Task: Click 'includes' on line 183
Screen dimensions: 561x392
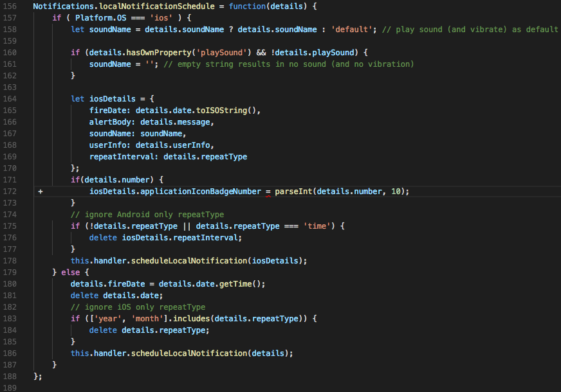Action: point(192,319)
